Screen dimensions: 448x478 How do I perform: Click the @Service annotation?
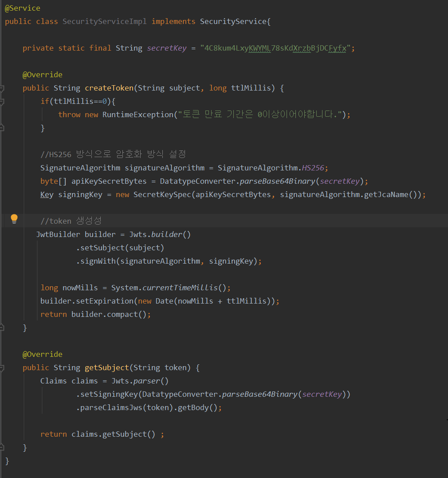click(23, 8)
